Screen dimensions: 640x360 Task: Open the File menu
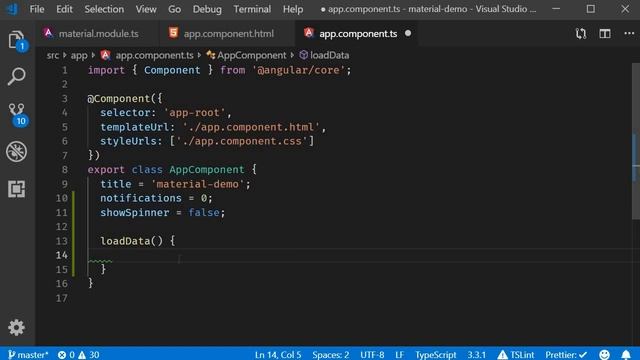(37, 9)
